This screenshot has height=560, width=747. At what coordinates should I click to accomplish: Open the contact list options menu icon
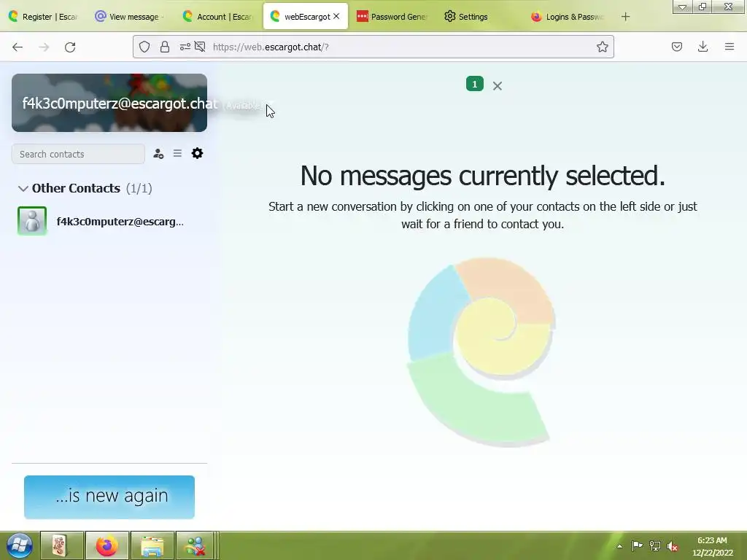point(177,153)
